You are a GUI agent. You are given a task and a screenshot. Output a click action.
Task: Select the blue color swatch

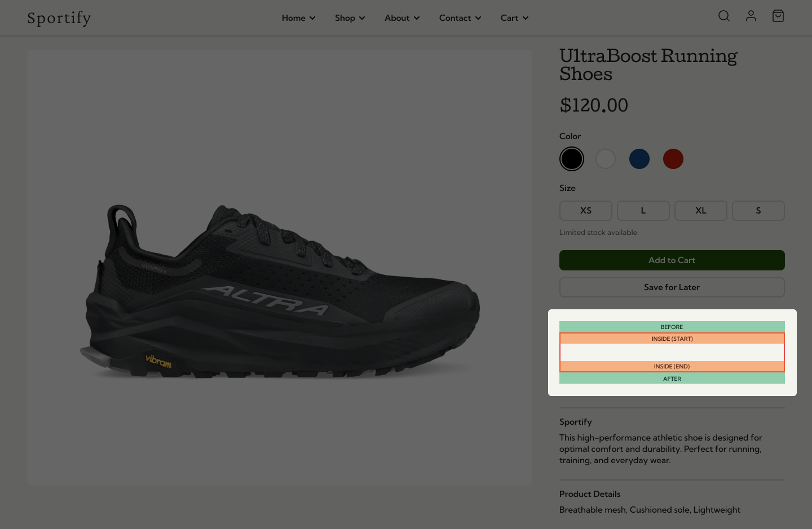tap(639, 159)
